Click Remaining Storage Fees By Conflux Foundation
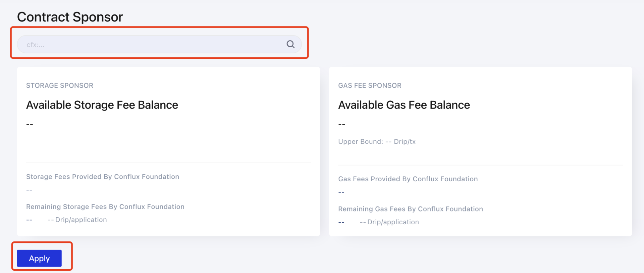 105,207
